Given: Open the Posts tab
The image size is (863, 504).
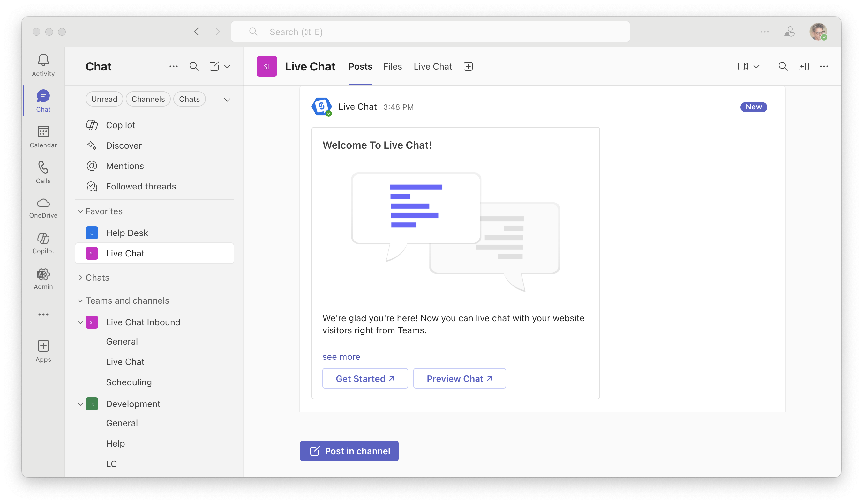Looking at the screenshot, I should [360, 66].
